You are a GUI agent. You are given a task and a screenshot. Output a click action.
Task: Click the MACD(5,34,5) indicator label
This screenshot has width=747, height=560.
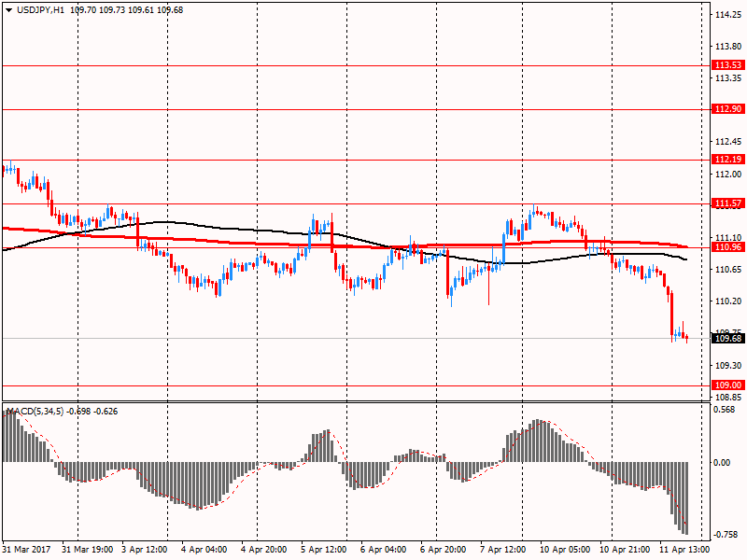[35, 411]
